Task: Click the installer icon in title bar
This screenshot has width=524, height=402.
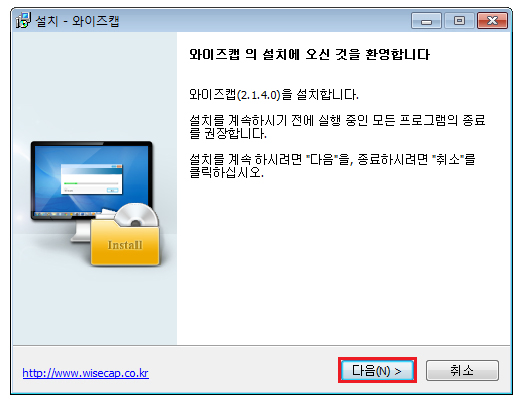Action: click(x=23, y=21)
